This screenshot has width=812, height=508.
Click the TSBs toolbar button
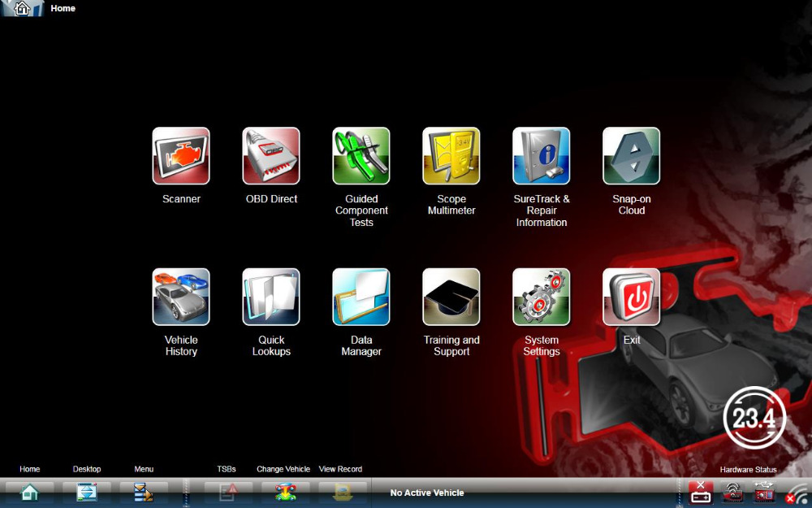pyautogui.click(x=228, y=492)
